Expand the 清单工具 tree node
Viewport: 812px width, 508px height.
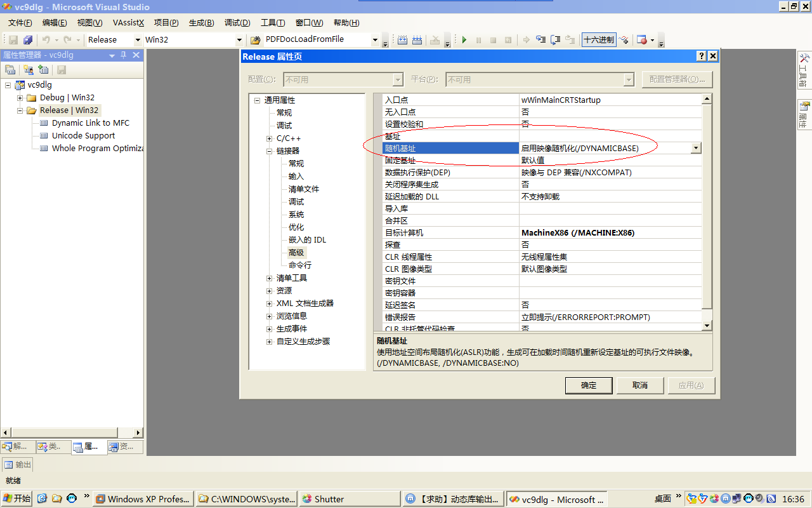(270, 278)
